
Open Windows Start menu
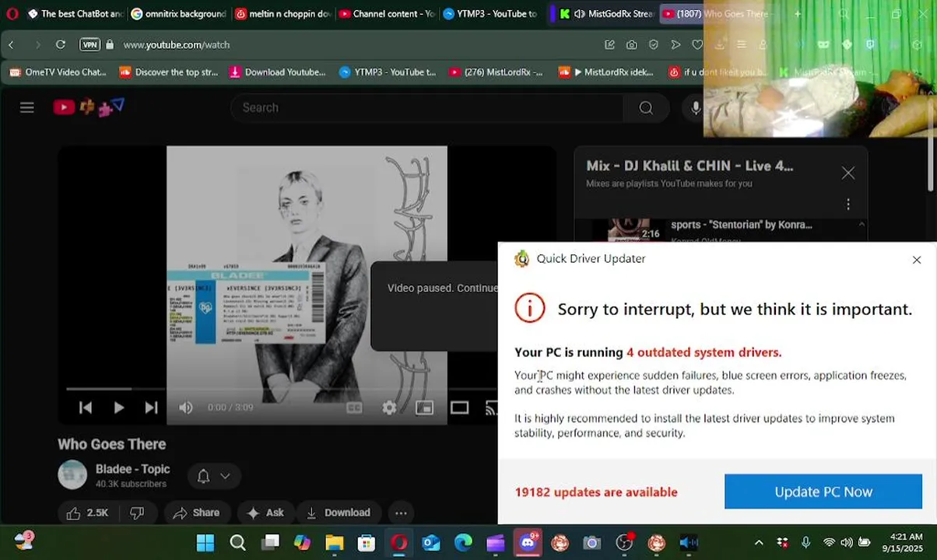click(205, 543)
